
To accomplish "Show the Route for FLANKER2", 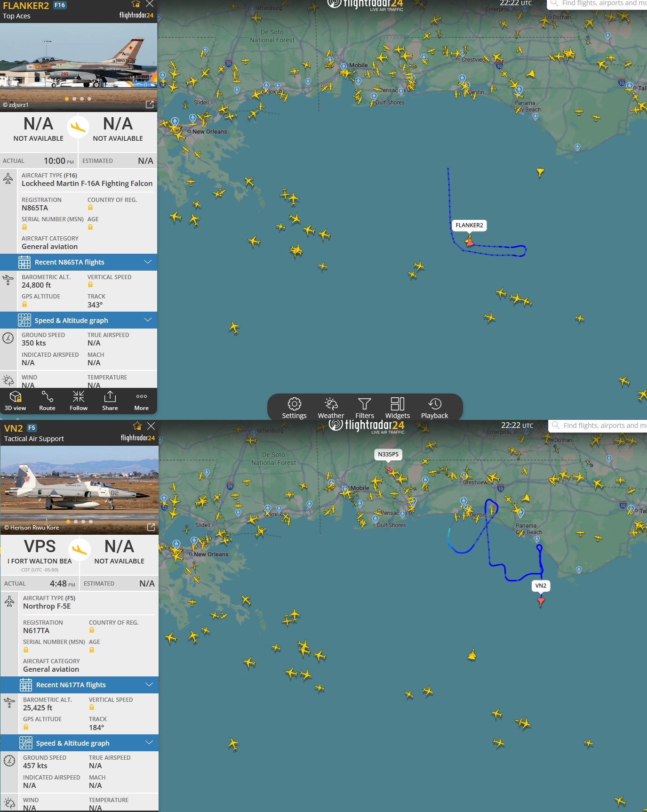I will 47,401.
